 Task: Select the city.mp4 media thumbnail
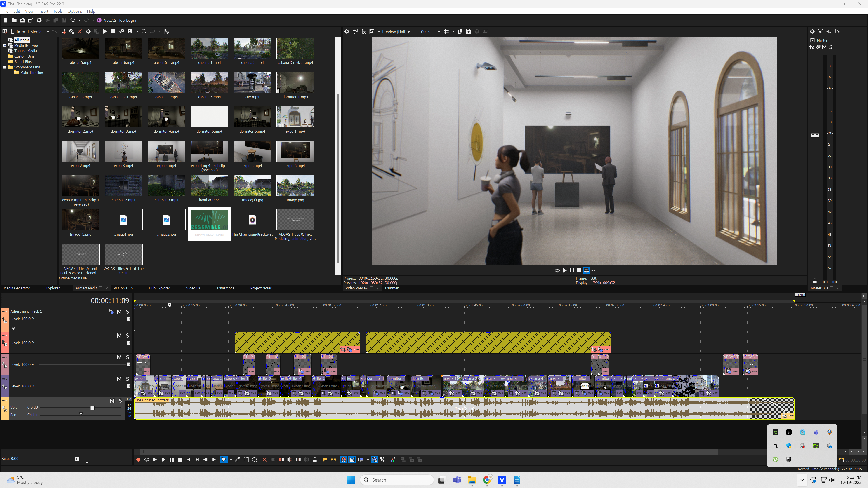tap(252, 82)
